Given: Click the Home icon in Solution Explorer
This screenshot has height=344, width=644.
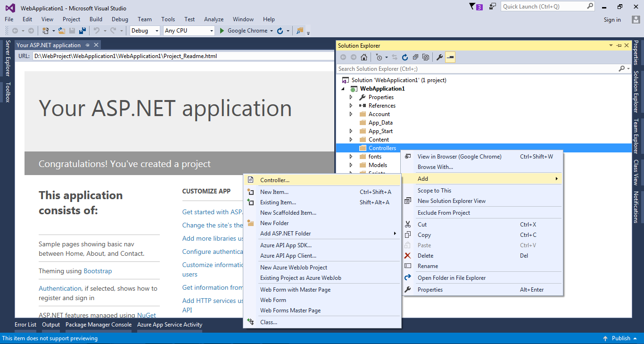Looking at the screenshot, I should tap(363, 57).
